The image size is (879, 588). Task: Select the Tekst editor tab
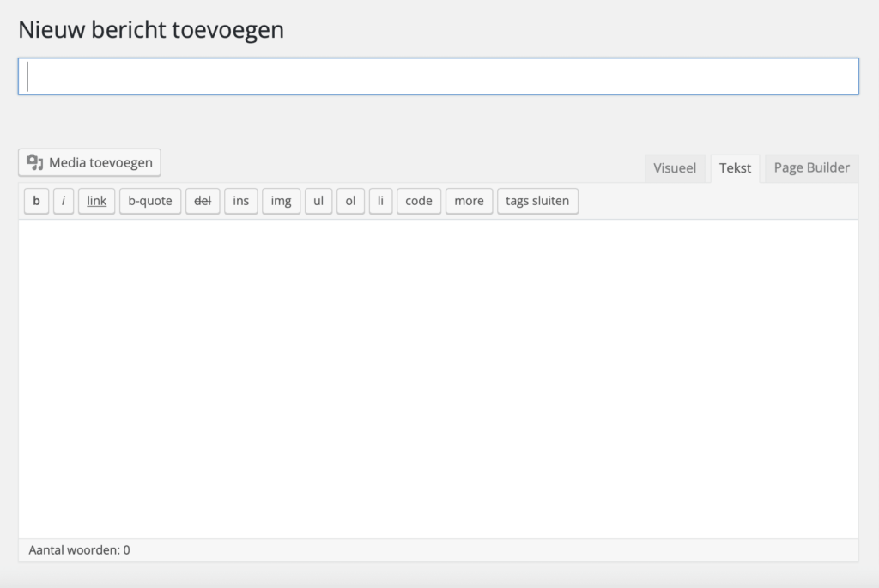coord(735,168)
